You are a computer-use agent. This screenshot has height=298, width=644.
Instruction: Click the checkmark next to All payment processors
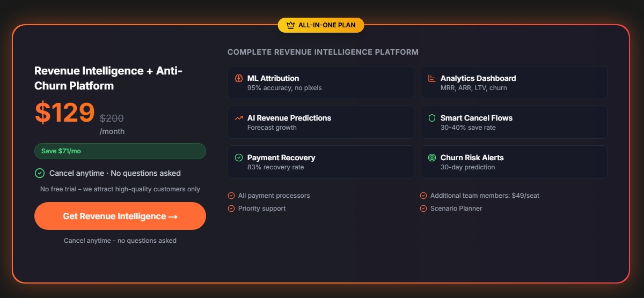[231, 196]
